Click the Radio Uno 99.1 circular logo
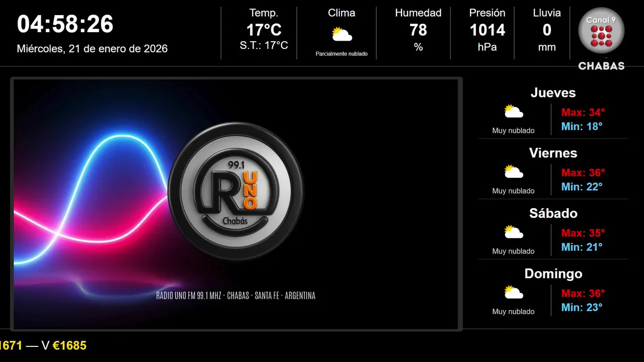Viewport: 644px width, 362px height. pyautogui.click(x=236, y=191)
